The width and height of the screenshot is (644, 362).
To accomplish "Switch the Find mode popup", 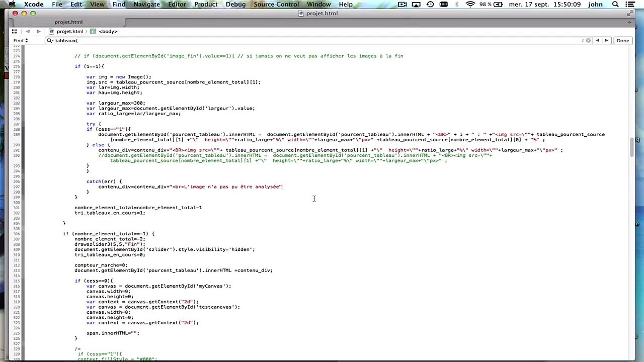I will [x=21, y=41].
